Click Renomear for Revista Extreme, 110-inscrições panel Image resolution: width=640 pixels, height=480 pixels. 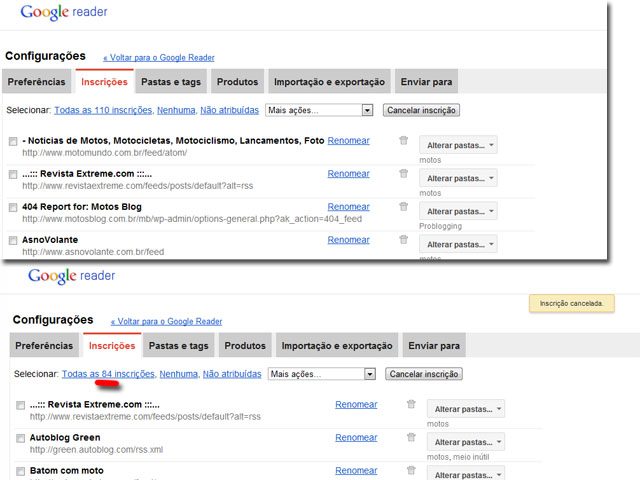tap(349, 173)
